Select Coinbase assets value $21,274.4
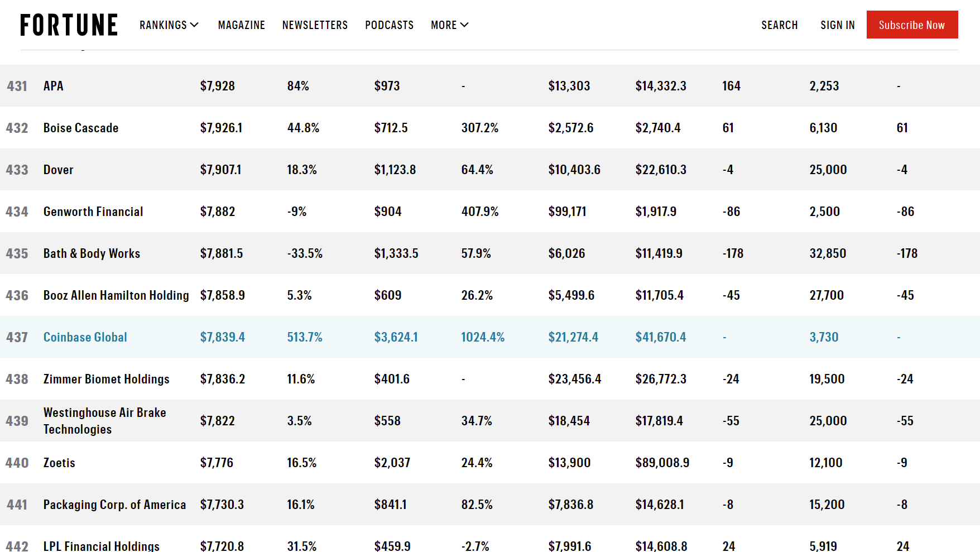The width and height of the screenshot is (980, 552). pyautogui.click(x=573, y=337)
